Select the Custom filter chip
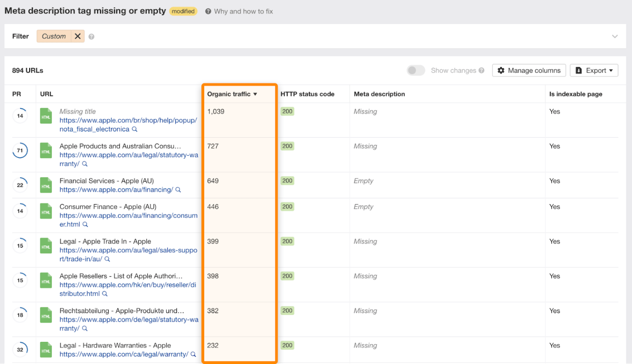This screenshot has width=632, height=364. coord(54,36)
